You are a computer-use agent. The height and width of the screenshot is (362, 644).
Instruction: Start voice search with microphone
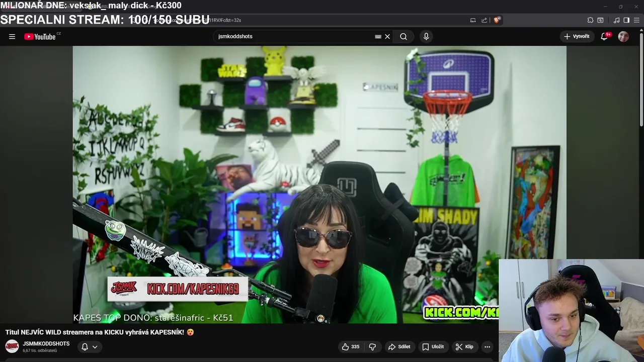pos(426,36)
